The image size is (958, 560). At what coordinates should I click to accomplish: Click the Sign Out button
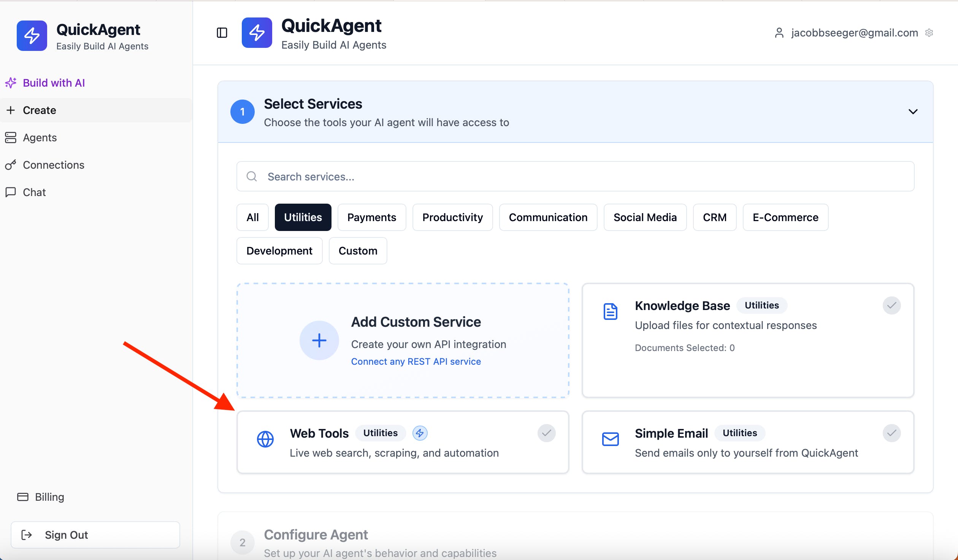click(95, 535)
